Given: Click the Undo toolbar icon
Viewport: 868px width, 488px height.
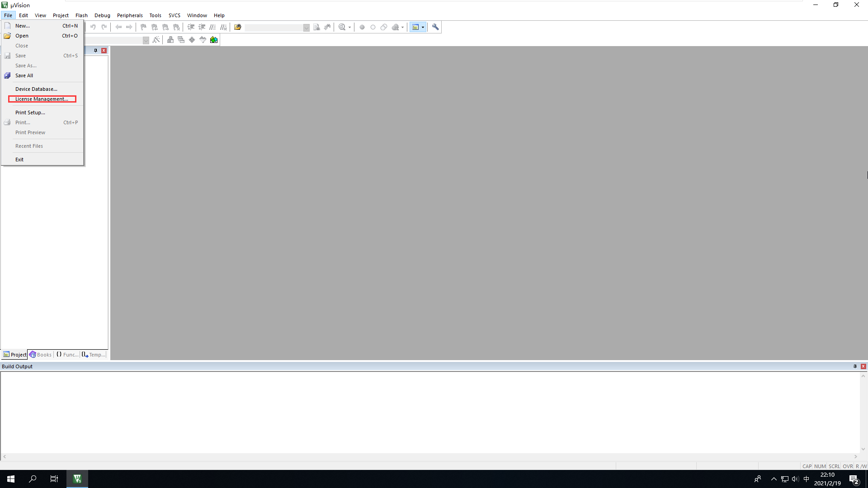Looking at the screenshot, I should pos(93,27).
